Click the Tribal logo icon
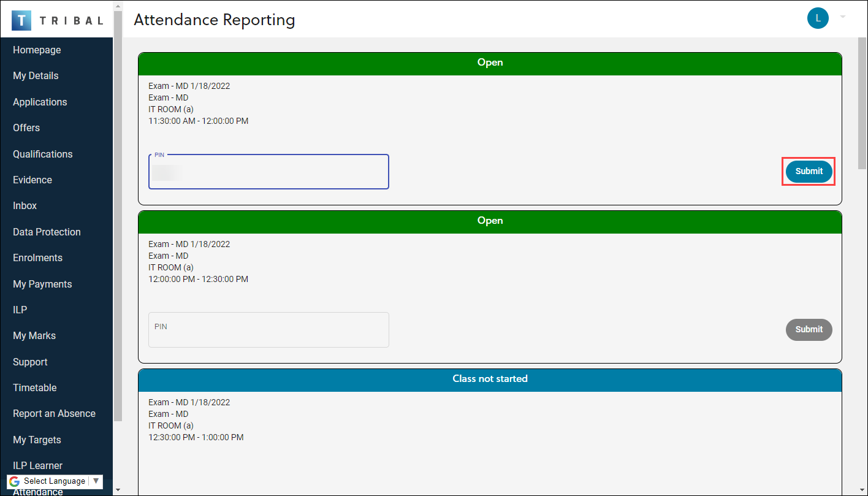 click(x=21, y=20)
